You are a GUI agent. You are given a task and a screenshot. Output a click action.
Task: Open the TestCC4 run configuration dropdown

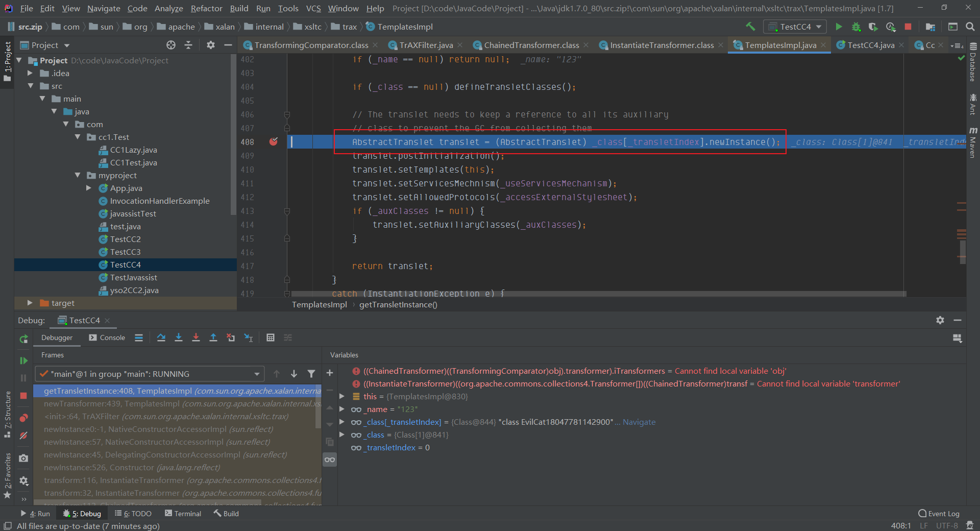pos(795,27)
